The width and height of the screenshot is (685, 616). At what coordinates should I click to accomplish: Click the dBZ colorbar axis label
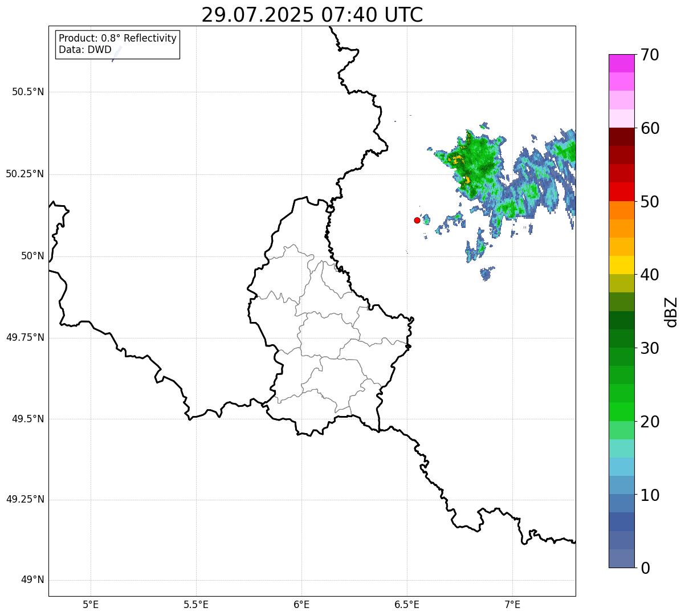point(671,312)
